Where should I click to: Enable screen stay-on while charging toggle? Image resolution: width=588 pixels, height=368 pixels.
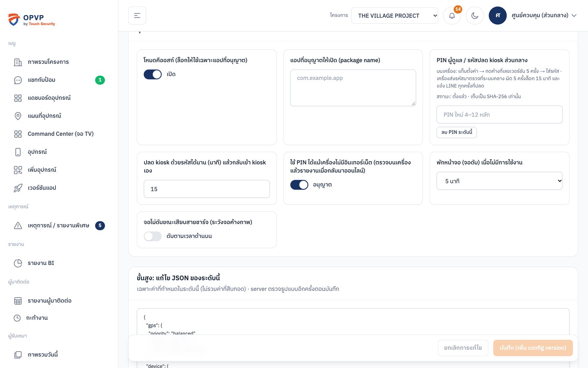(153, 236)
